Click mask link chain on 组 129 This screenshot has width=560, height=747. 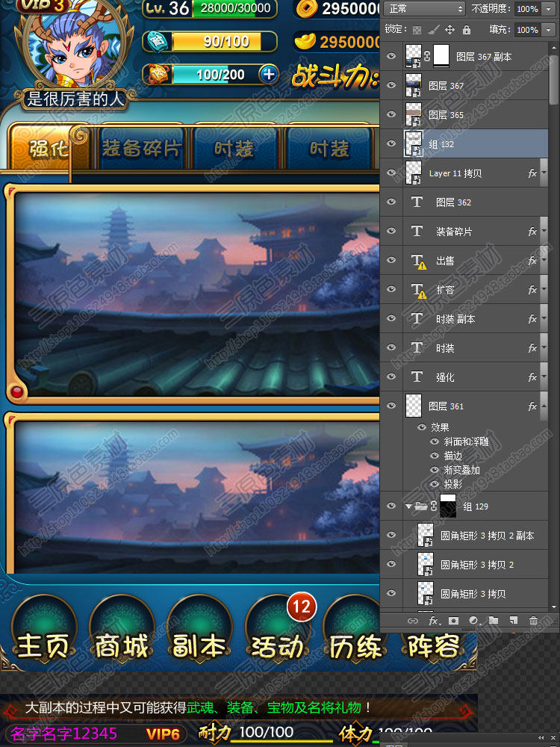[433, 506]
